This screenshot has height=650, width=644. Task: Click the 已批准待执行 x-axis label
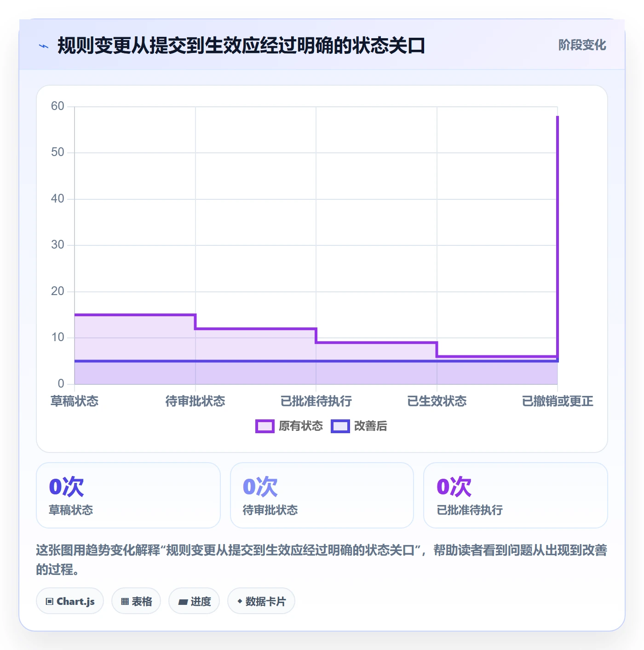316,401
